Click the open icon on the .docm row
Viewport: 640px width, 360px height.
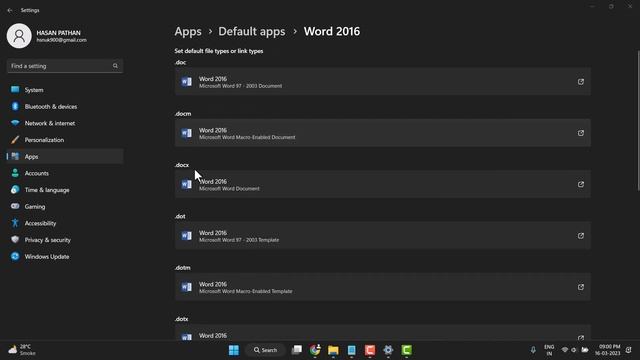tap(580, 133)
